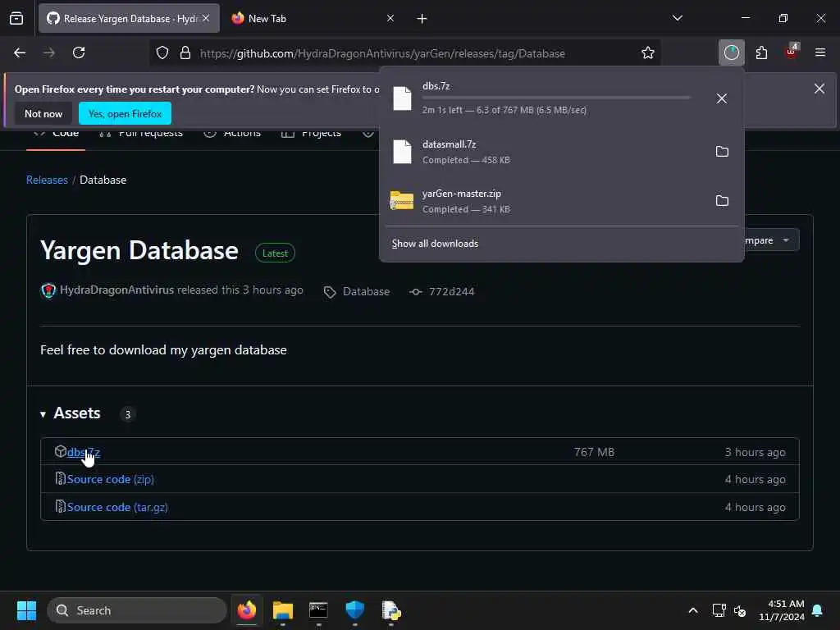This screenshot has height=630, width=840.
Task: Follow the Releases breadcrumb link
Action: pyautogui.click(x=47, y=180)
